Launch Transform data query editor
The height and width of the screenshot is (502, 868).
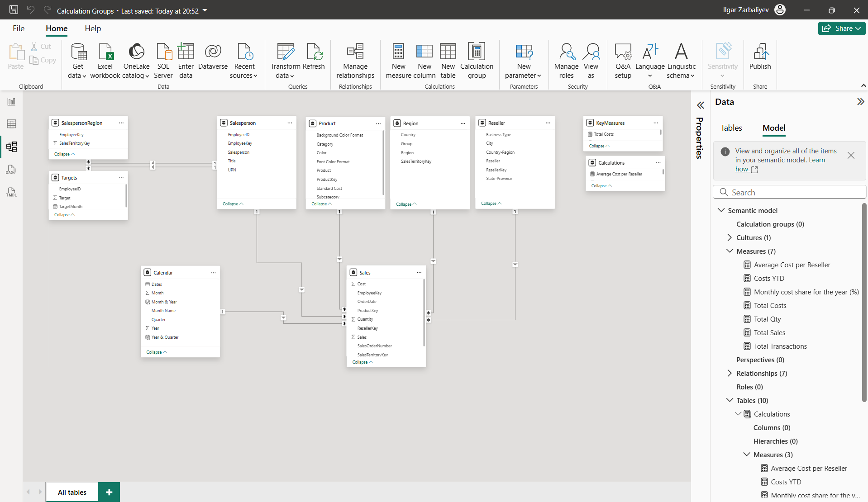point(285,61)
